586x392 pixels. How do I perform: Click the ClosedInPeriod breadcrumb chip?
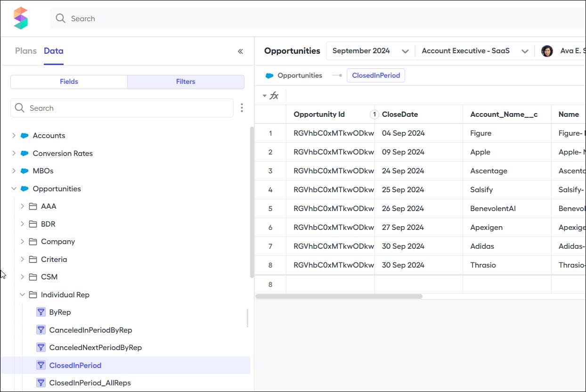tap(376, 75)
